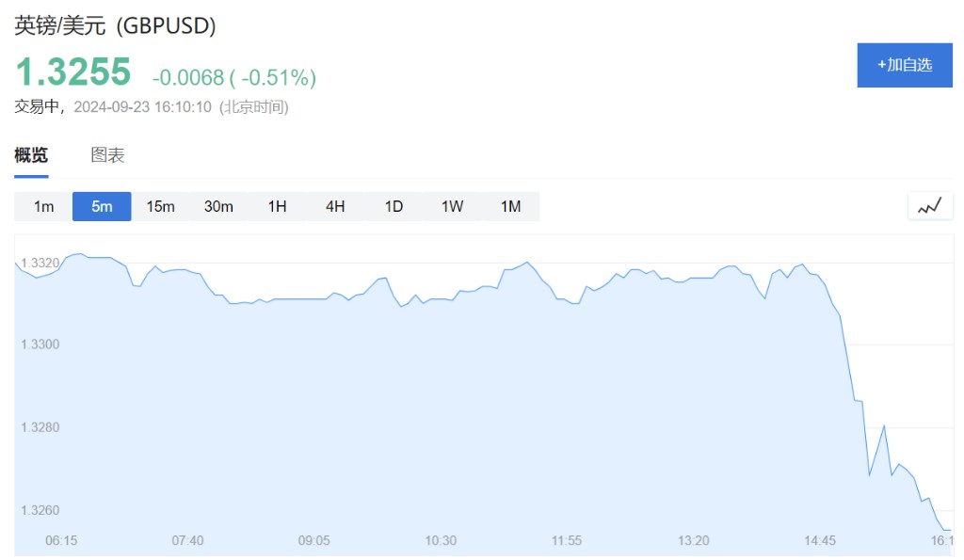Select the 5m interval
964x560 pixels.
coord(102,206)
